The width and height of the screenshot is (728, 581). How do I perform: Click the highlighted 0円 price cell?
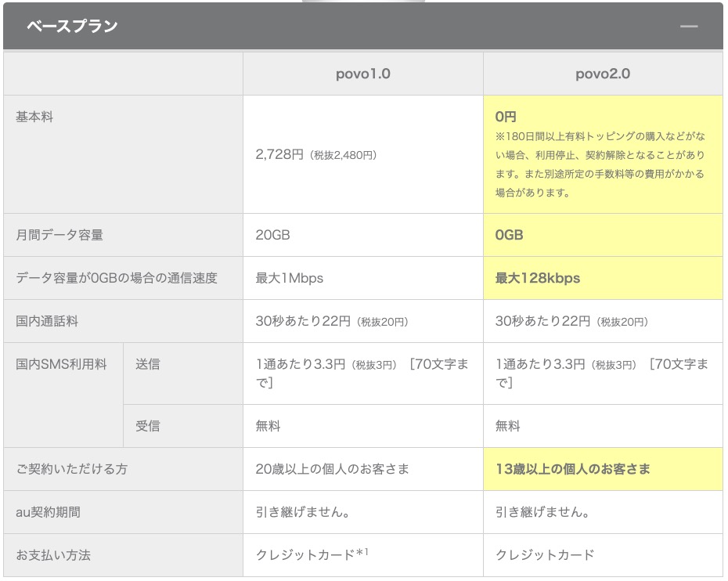(x=506, y=117)
